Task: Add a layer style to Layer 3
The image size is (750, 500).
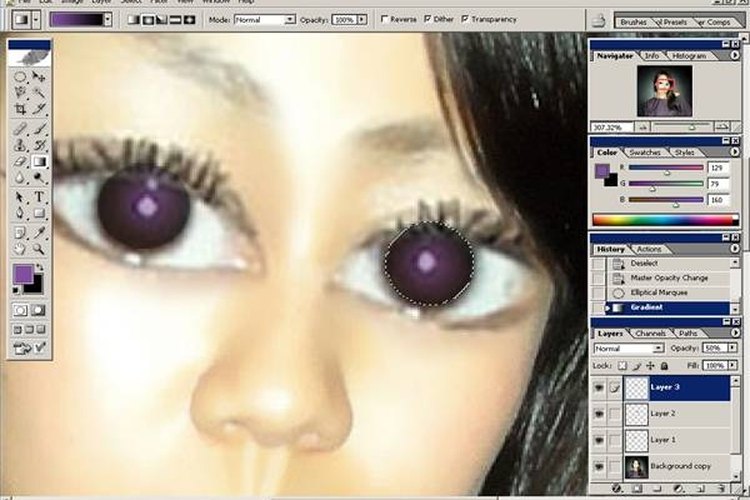Action: click(x=617, y=489)
